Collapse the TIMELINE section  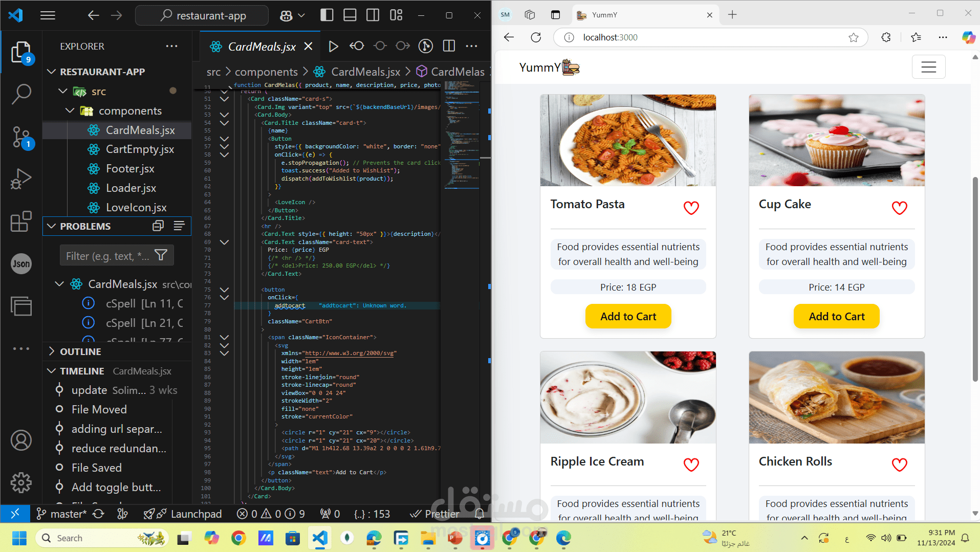click(51, 371)
